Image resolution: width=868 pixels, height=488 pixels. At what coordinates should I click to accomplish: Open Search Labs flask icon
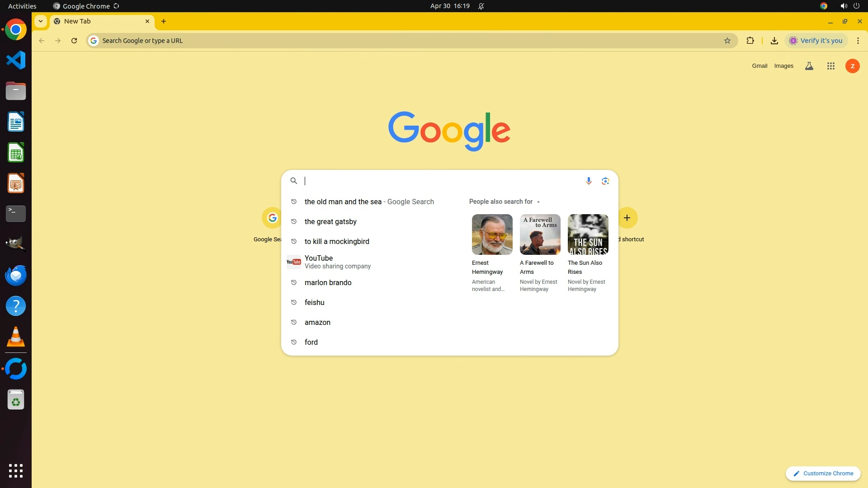(x=809, y=66)
